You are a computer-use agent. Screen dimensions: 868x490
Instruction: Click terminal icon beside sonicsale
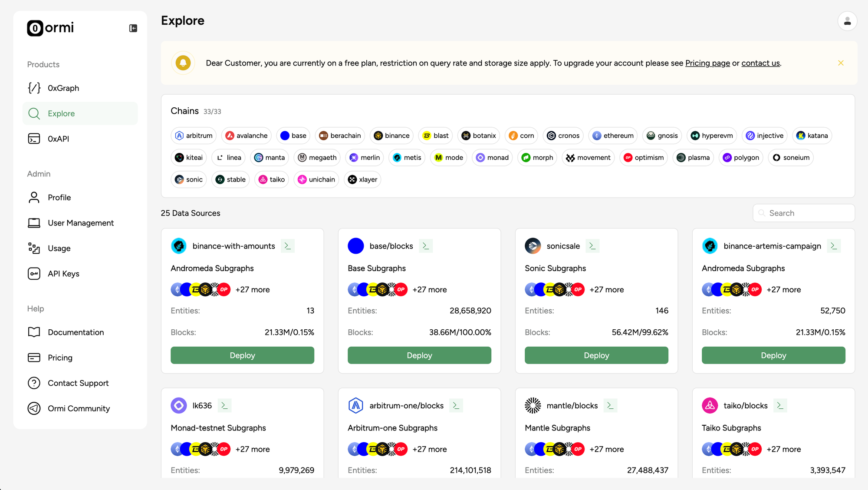(x=592, y=246)
